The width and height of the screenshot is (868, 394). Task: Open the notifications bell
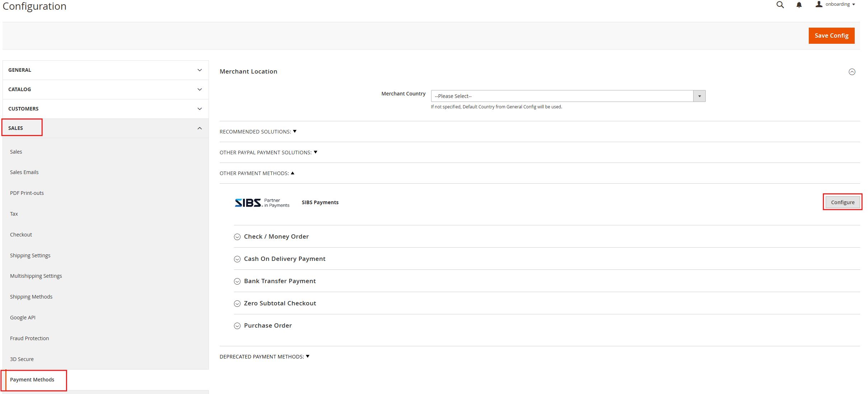coord(799,5)
